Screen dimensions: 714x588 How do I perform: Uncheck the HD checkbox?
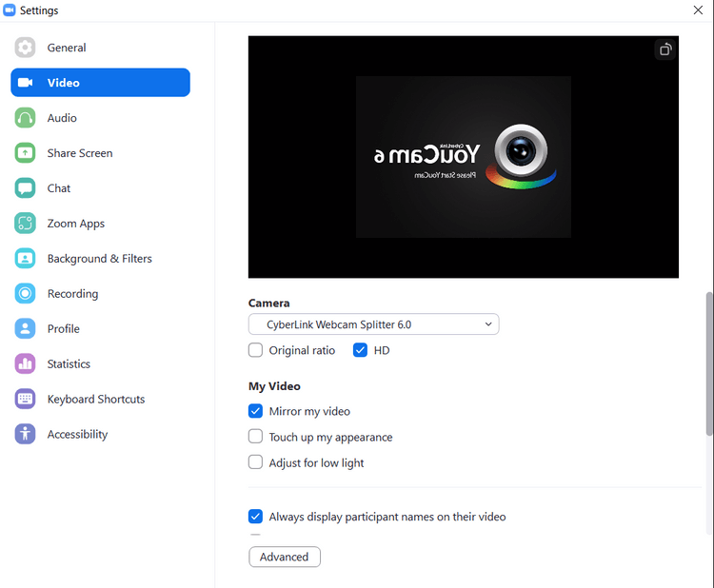360,350
